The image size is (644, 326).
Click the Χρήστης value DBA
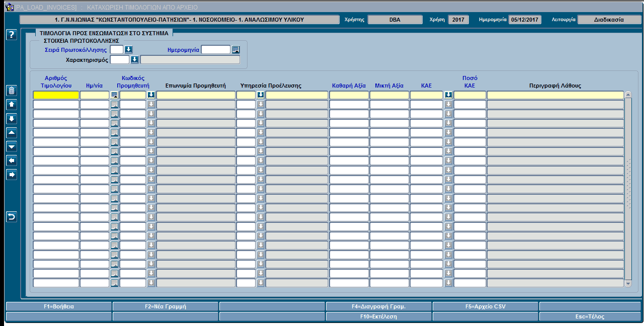coord(395,20)
